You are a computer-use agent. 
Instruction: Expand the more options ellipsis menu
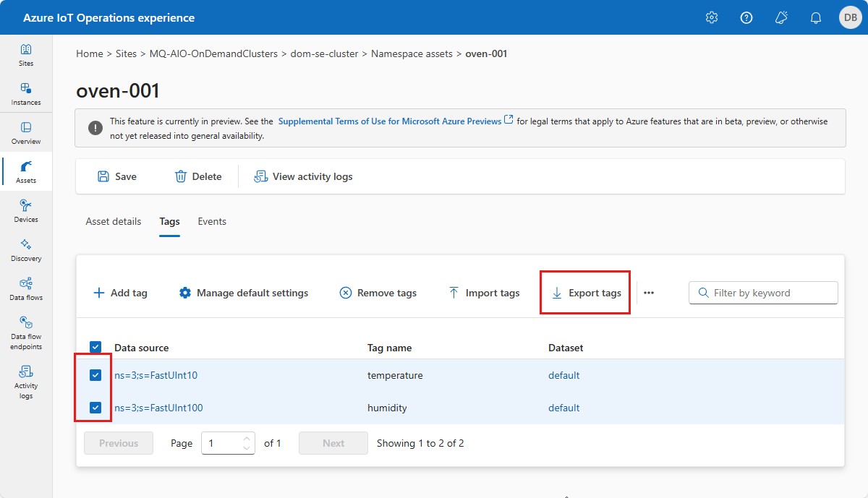649,293
